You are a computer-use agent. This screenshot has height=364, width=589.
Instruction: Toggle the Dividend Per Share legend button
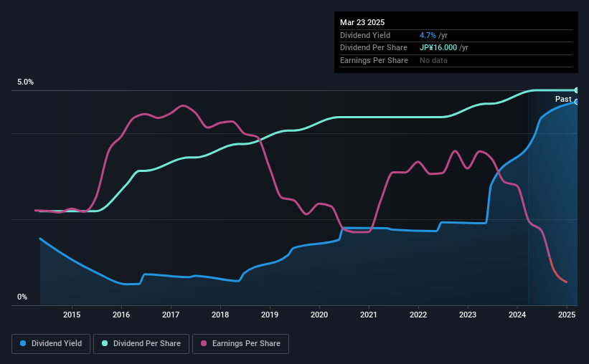(141, 344)
